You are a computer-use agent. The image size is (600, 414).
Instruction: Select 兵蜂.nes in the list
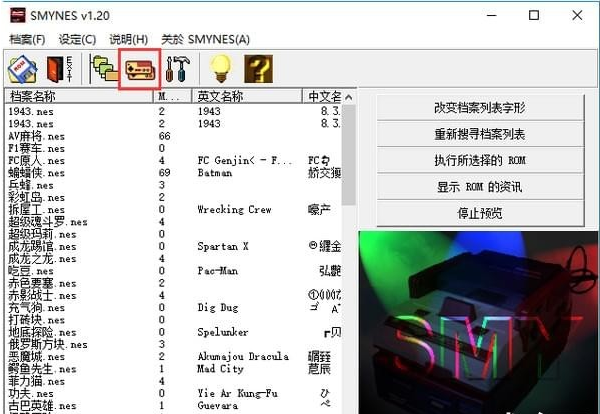point(31,185)
